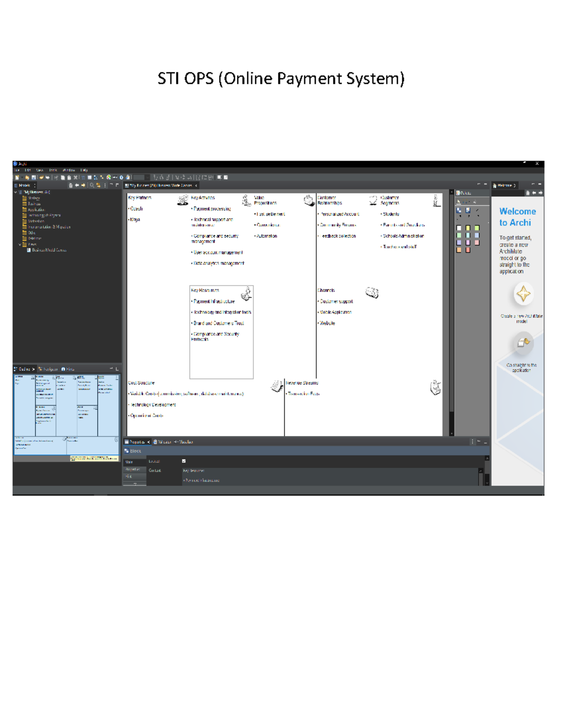This screenshot has width=563, height=728.
Task: Click the Revenue Streams canvas icon
Action: click(x=435, y=387)
